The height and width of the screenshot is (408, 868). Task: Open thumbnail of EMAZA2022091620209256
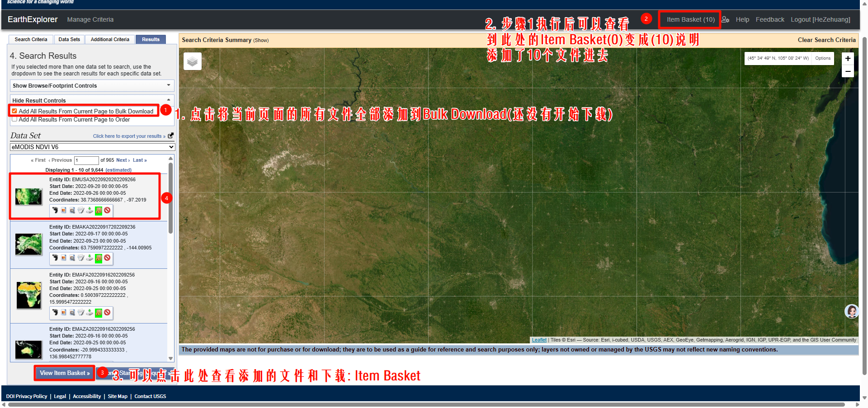point(28,350)
